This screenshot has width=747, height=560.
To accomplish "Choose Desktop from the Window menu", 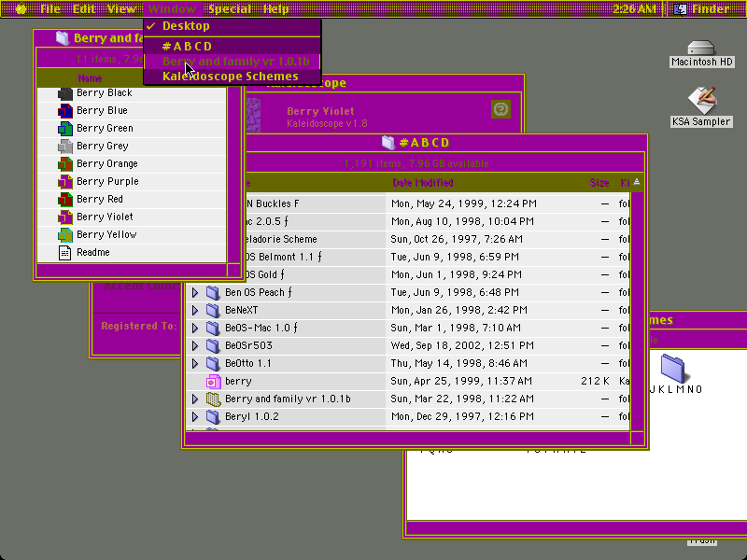I will (233, 26).
